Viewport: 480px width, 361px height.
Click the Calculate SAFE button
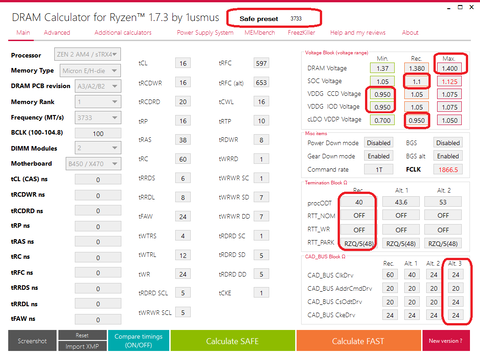[232, 341]
